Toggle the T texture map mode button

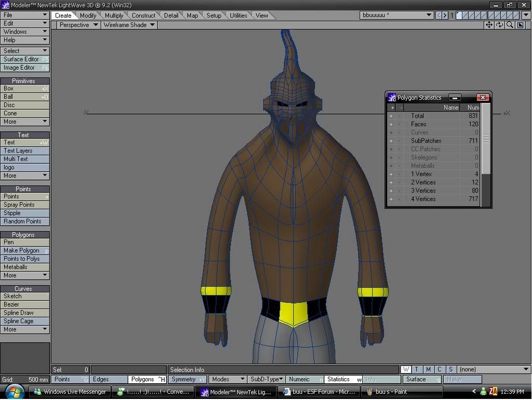click(x=417, y=369)
